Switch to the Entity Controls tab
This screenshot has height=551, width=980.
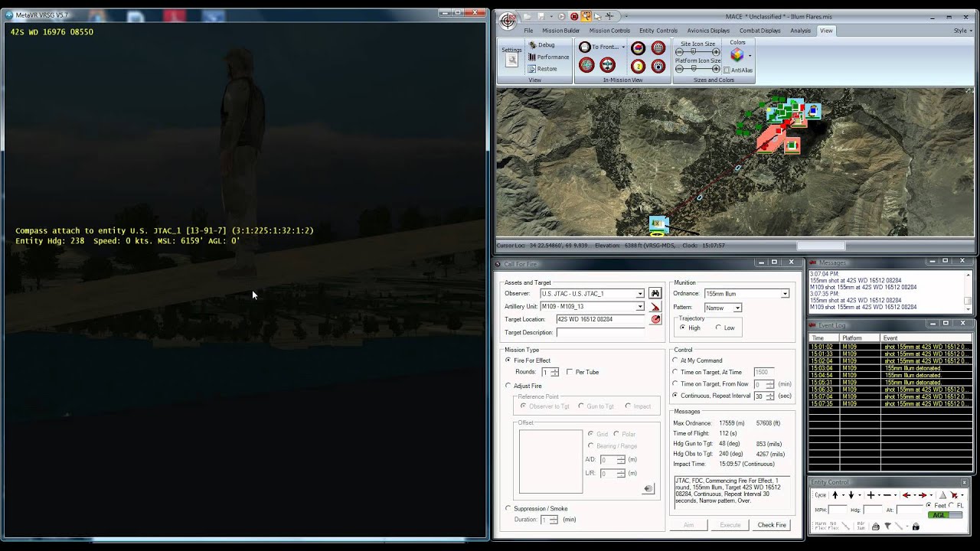[x=658, y=31]
